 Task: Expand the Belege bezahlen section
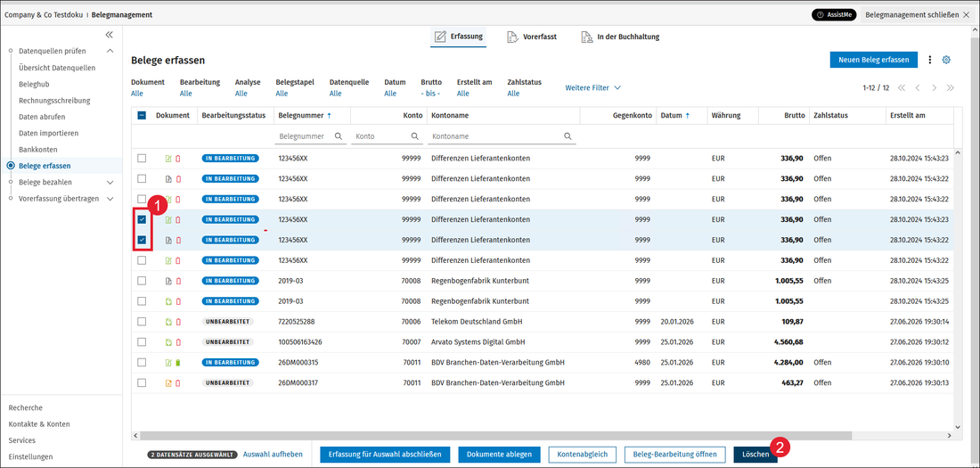[110, 183]
